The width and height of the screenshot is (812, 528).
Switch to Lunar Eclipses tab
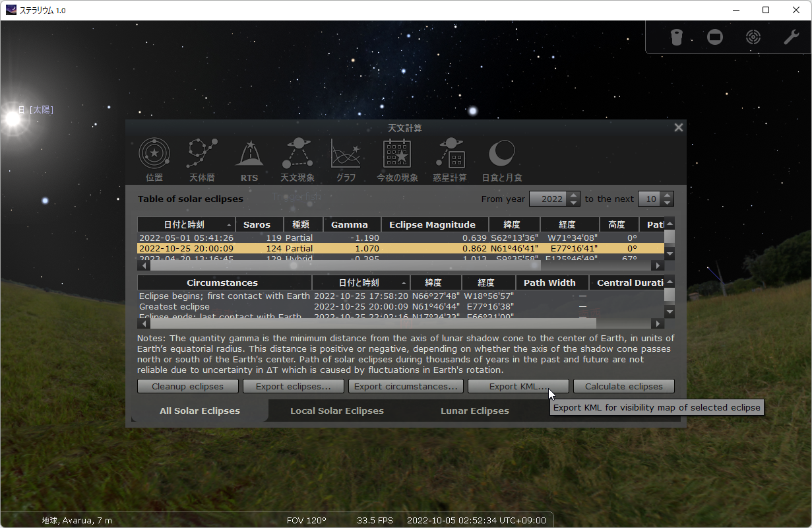point(475,411)
